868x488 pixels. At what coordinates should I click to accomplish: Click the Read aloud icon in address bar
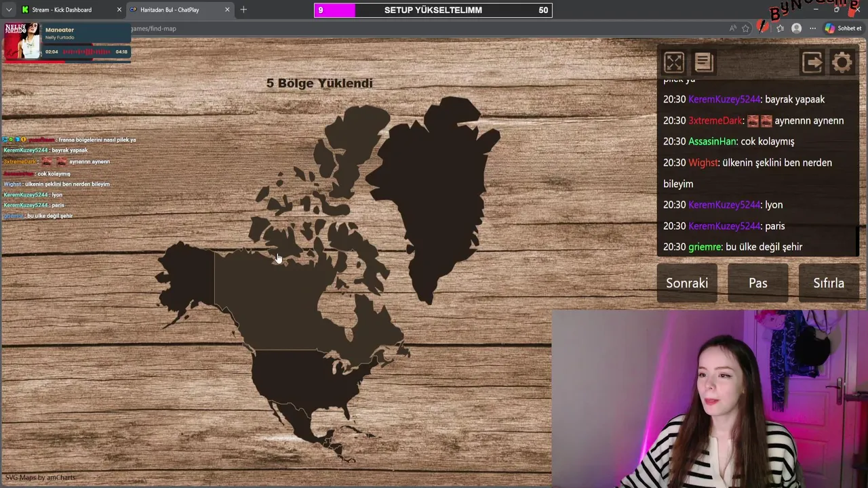click(x=733, y=28)
